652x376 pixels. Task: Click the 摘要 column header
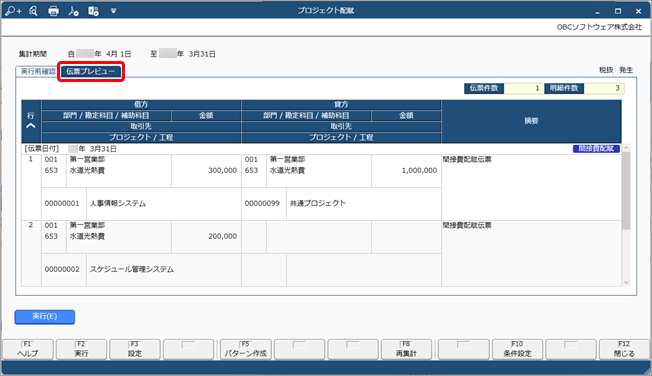(x=531, y=121)
